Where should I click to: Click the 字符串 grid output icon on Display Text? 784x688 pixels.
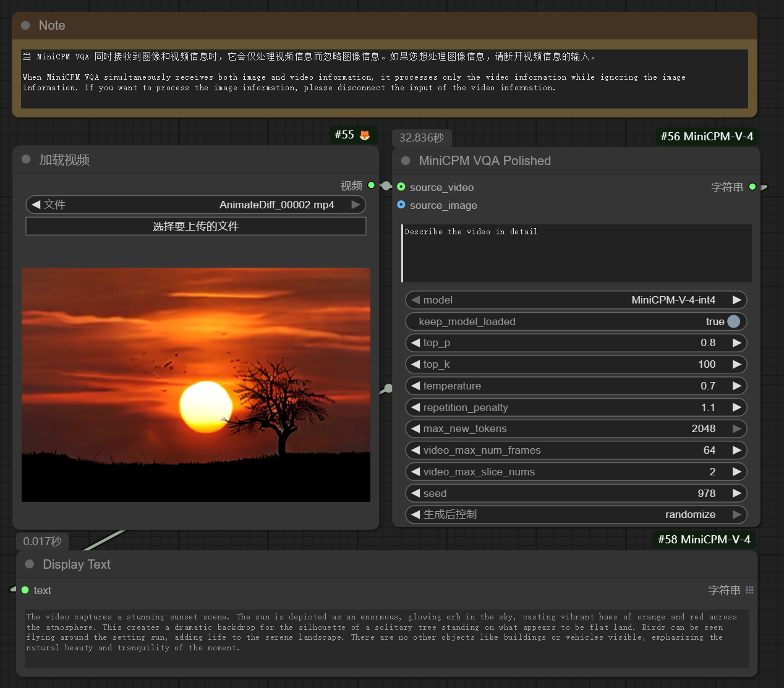(750, 590)
